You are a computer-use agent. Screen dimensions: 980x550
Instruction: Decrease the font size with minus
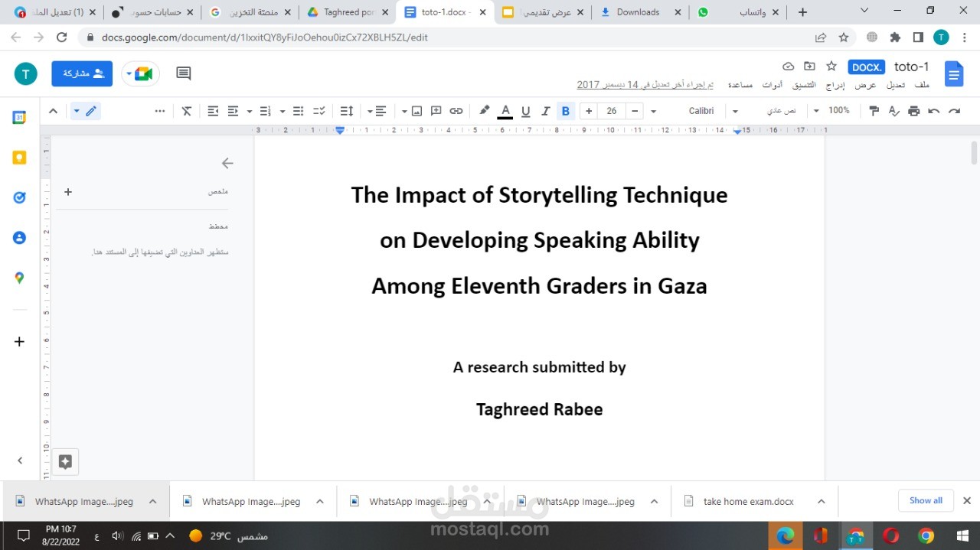635,111
